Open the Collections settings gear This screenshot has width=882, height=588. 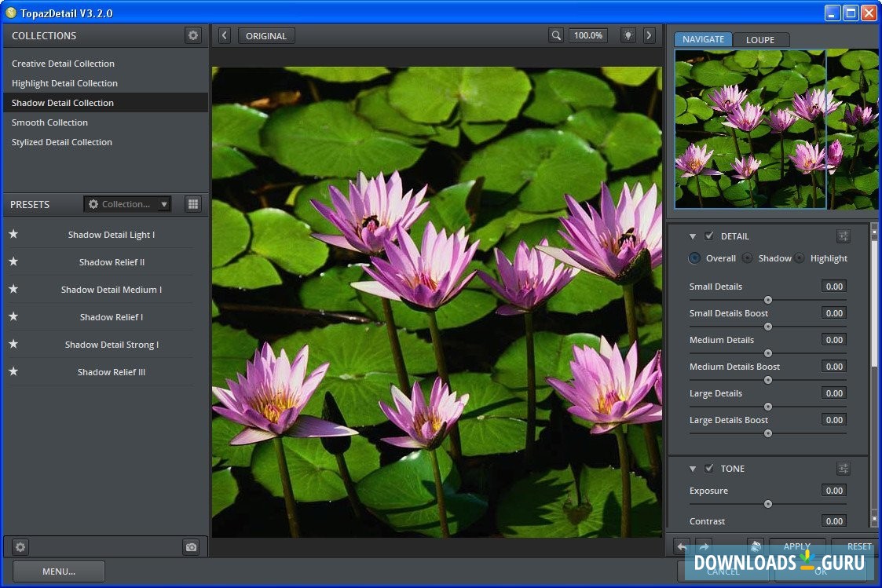(192, 35)
